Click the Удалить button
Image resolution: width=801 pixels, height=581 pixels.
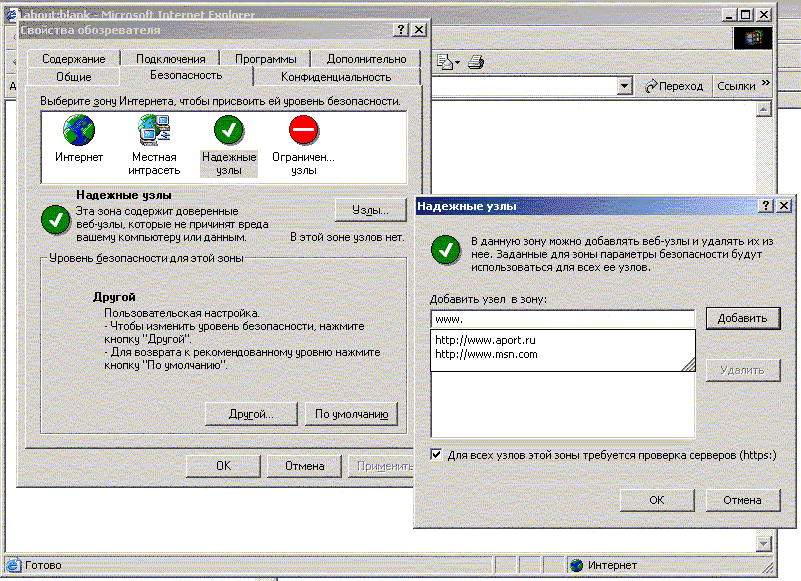pyautogui.click(x=743, y=370)
